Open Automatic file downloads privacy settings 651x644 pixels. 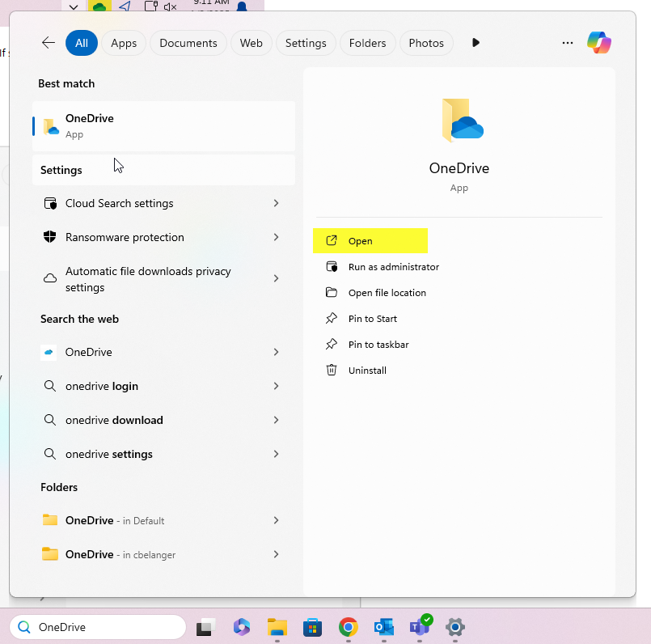coord(163,279)
